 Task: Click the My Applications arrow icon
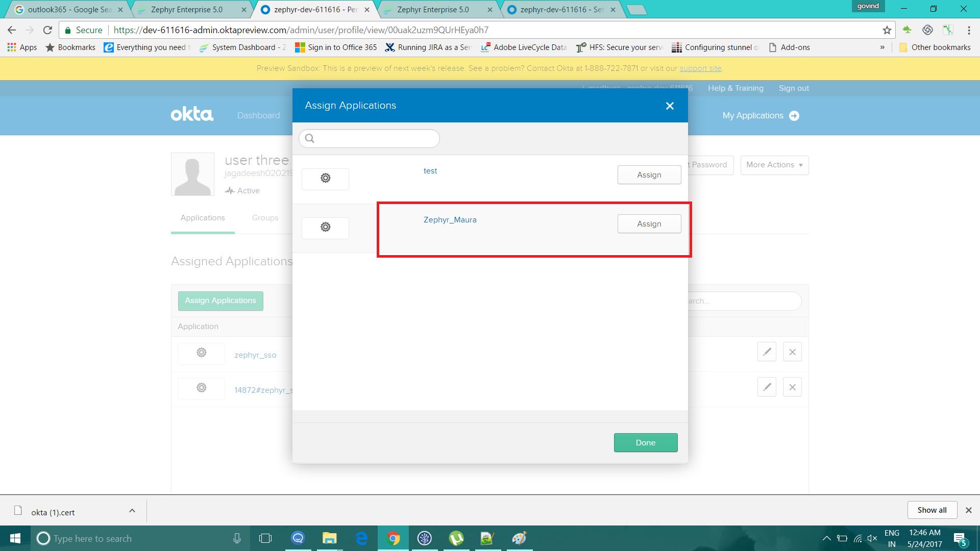pos(794,116)
